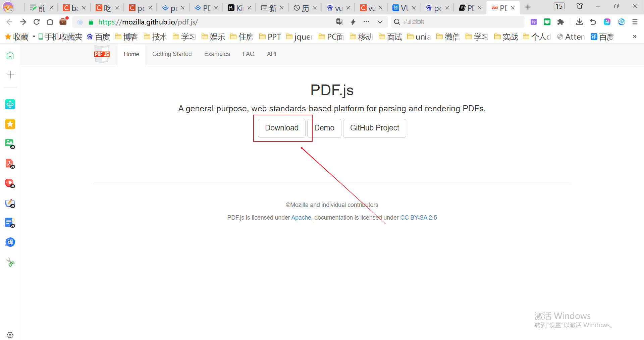This screenshot has height=340, width=644.
Task: Follow the Apache license link
Action: point(301,218)
